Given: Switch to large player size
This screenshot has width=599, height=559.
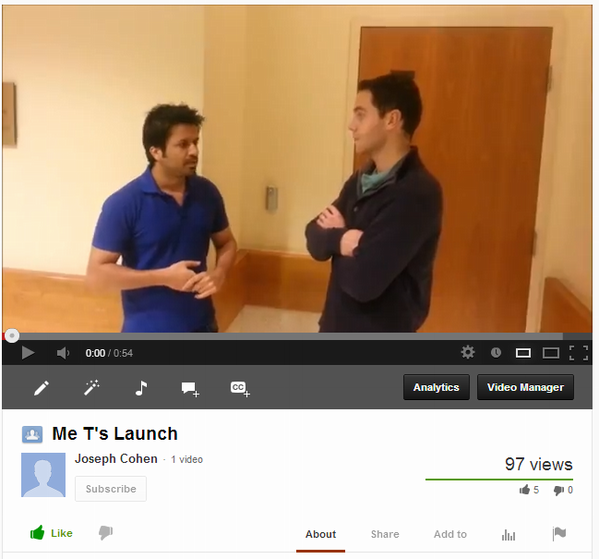Looking at the screenshot, I should pyautogui.click(x=551, y=353).
